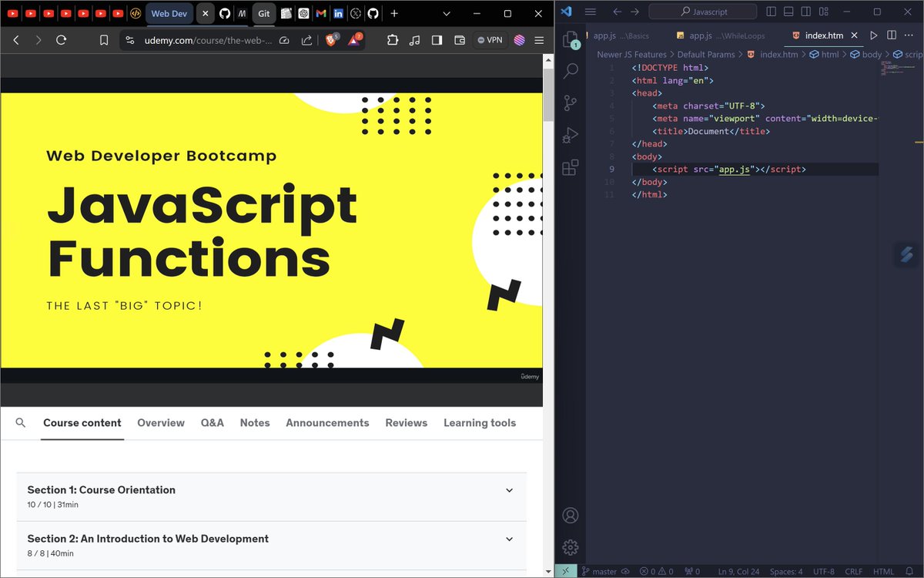Image resolution: width=924 pixels, height=578 pixels.
Task: Open remote window indicator in status bar
Action: click(x=564, y=571)
